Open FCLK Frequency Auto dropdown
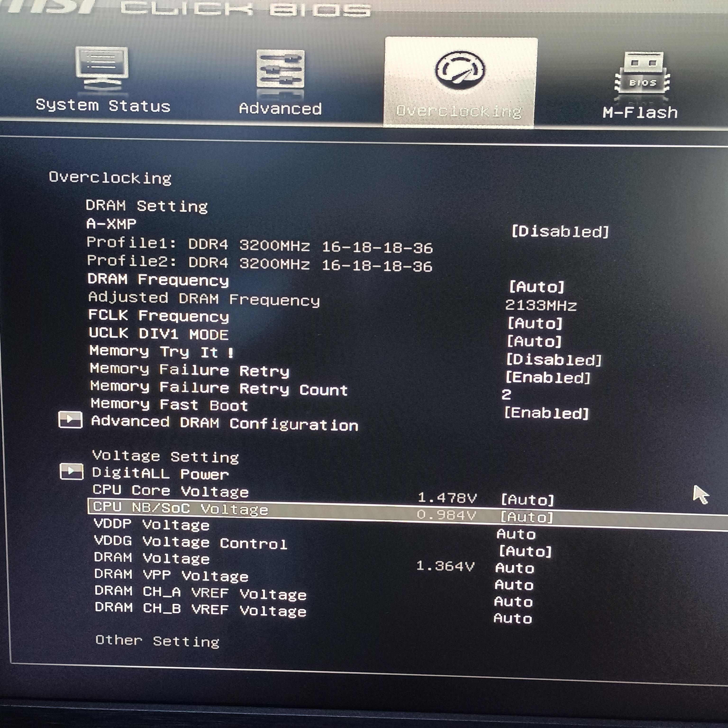Viewport: 728px width, 728px height. (x=535, y=323)
